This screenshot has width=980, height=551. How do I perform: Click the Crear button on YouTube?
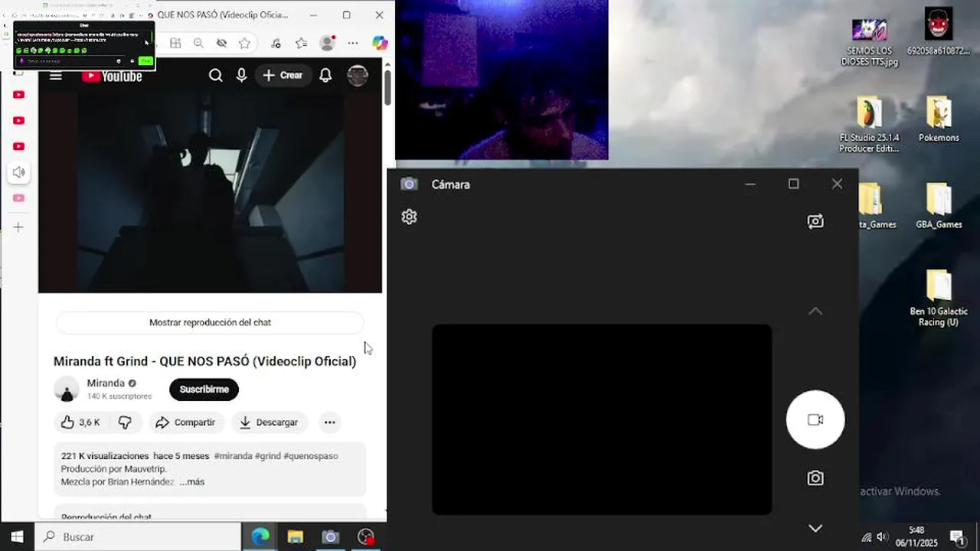coord(283,75)
